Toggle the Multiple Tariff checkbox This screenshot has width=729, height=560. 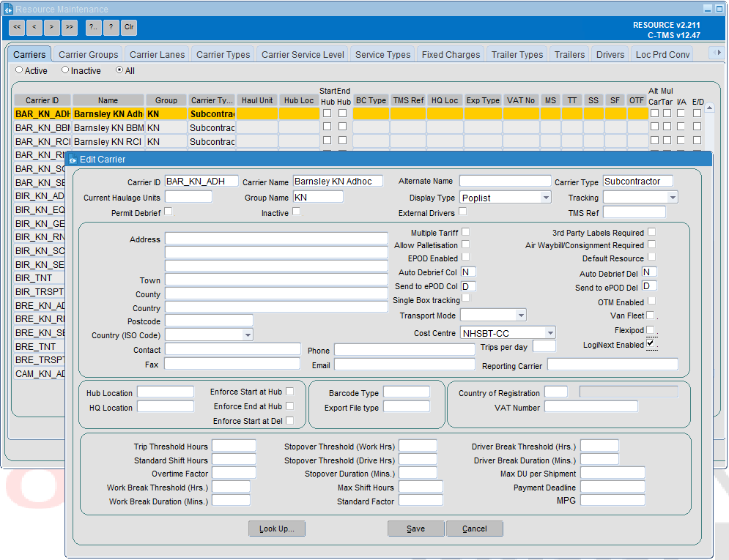465,231
